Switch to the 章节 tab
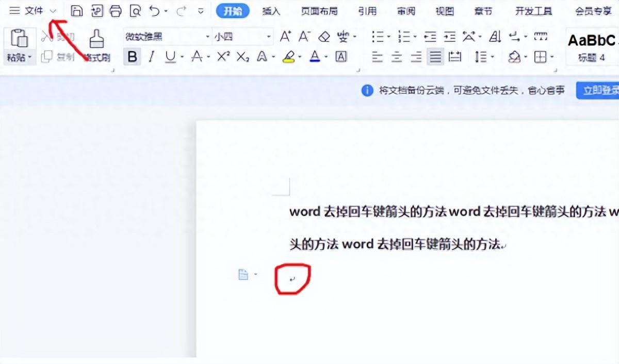Viewport: 619px width, 364px height. (x=483, y=11)
